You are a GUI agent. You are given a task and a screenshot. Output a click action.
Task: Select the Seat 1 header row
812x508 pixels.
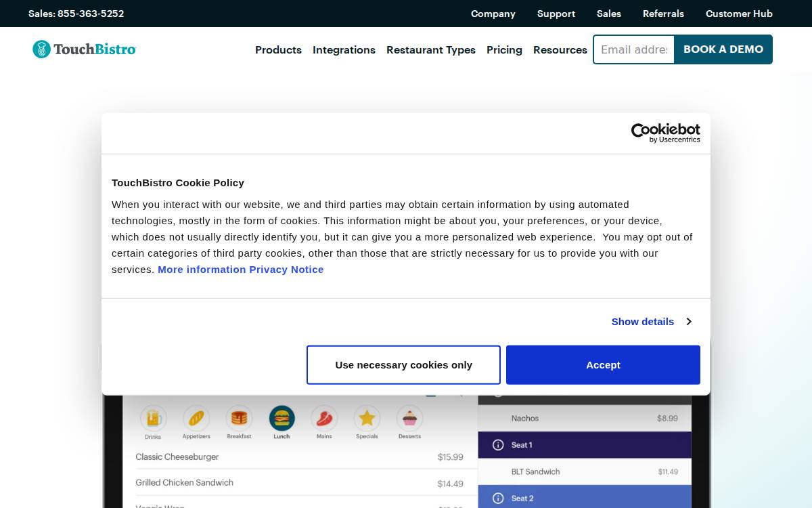585,445
